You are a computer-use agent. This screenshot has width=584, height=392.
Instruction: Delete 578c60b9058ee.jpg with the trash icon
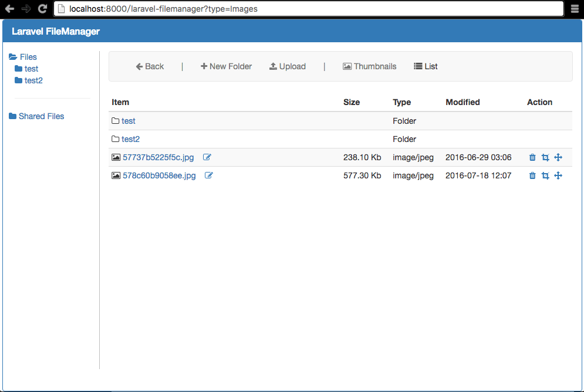[x=532, y=175]
